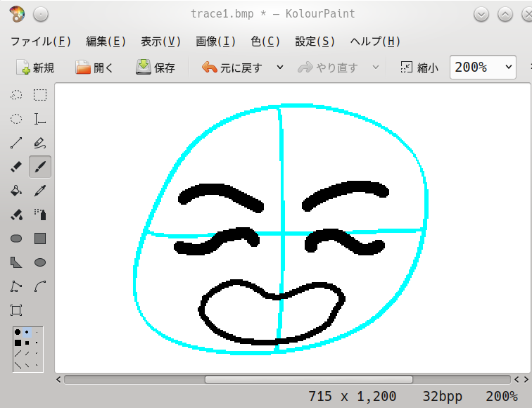Select the Pen tool
Screen dimensions: 532x408
point(40,143)
